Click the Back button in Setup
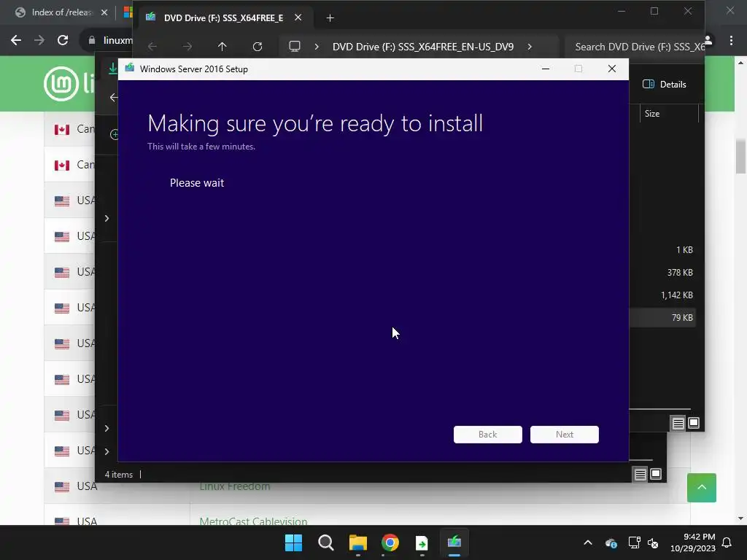This screenshot has width=747, height=560. point(487,435)
